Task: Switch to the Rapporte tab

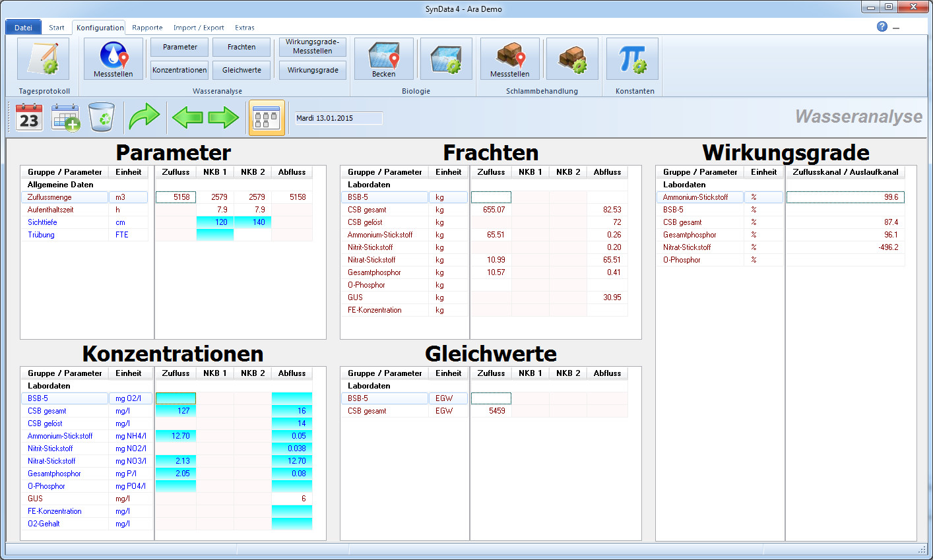Action: tap(147, 28)
